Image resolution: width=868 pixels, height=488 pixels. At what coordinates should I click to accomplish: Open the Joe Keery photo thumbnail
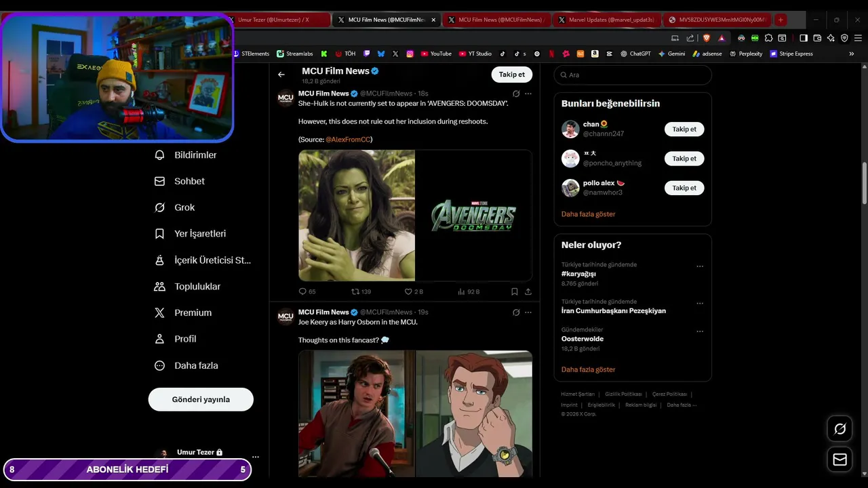click(357, 413)
